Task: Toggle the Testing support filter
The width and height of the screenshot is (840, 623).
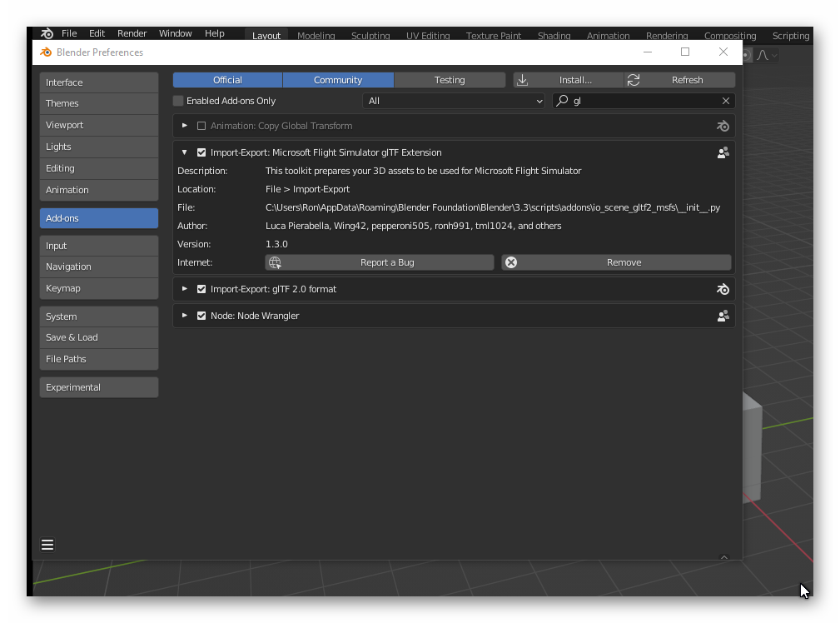Action: [450, 80]
